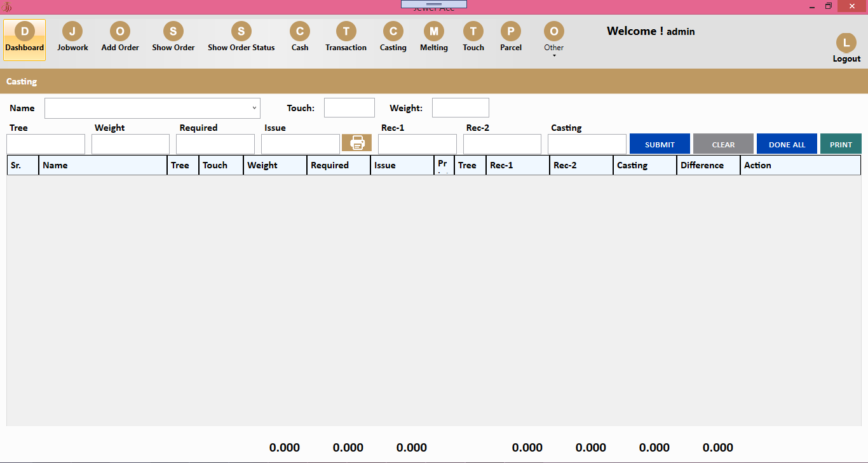The width and height of the screenshot is (868, 463).
Task: Open Show Order Status
Action: pyautogui.click(x=241, y=38)
